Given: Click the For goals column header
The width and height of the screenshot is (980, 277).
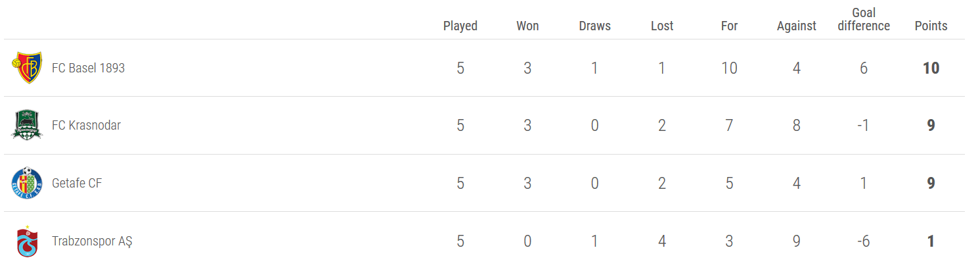Looking at the screenshot, I should pos(729,26).
